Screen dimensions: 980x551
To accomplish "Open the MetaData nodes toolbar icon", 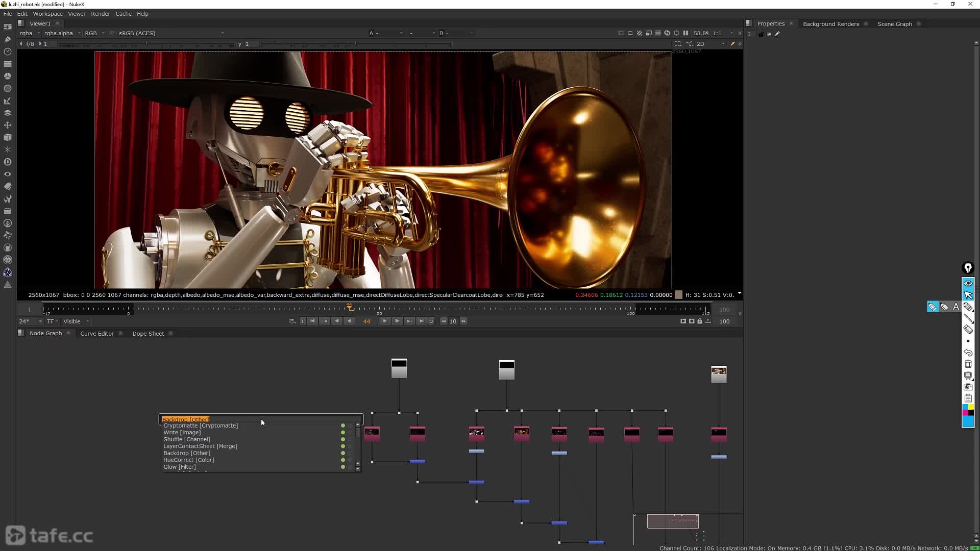I will [x=8, y=186].
